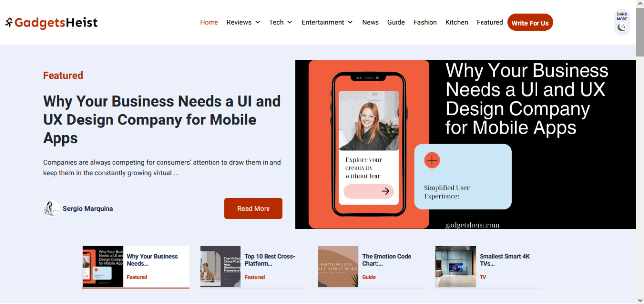Open the large hero banner image
Image resolution: width=644 pixels, height=304 pixels.
[x=465, y=144]
